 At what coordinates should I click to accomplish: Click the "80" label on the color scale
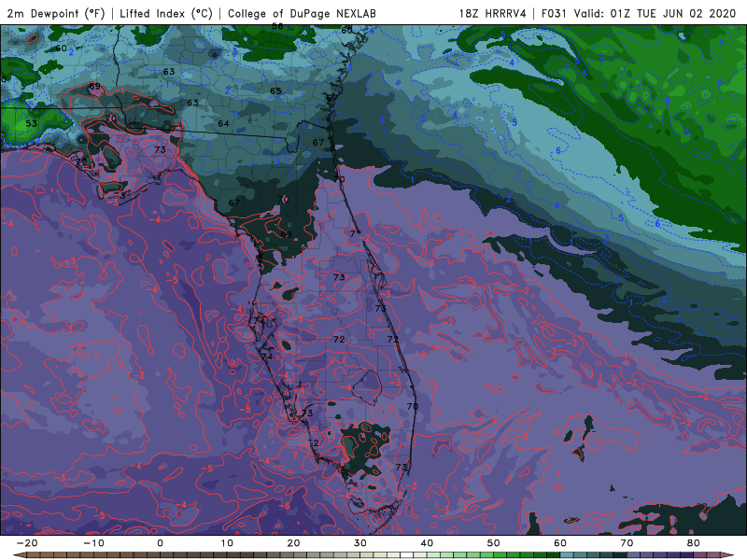pyautogui.click(x=694, y=543)
